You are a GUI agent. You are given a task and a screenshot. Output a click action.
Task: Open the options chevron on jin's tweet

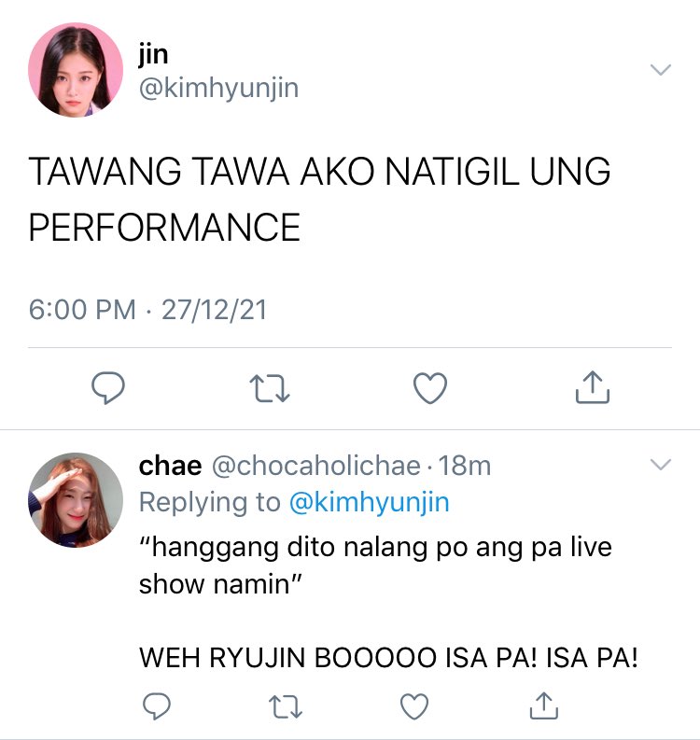[661, 70]
